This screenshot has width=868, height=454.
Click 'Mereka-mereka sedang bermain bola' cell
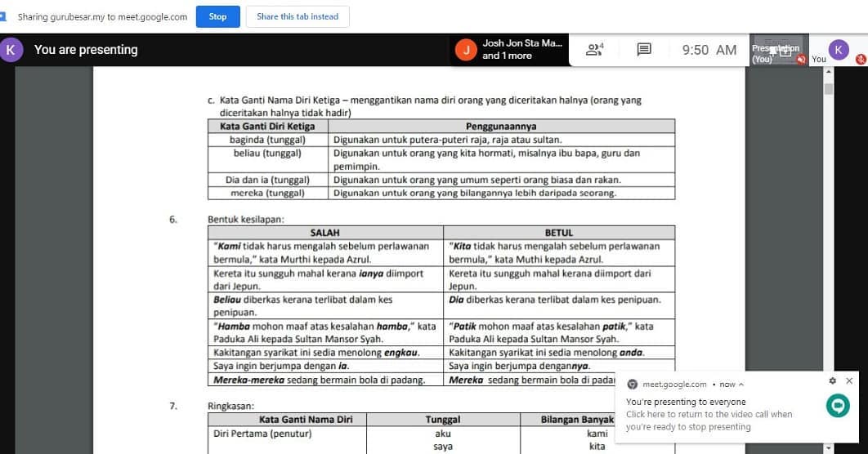(325, 380)
